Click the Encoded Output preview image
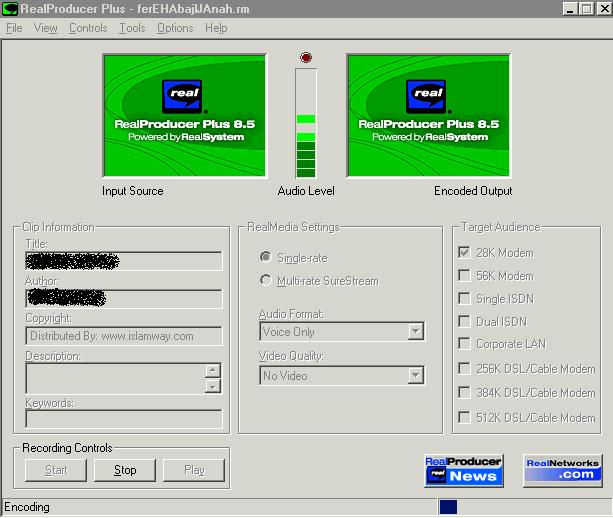Screen dimensions: 613x518 click(x=429, y=116)
